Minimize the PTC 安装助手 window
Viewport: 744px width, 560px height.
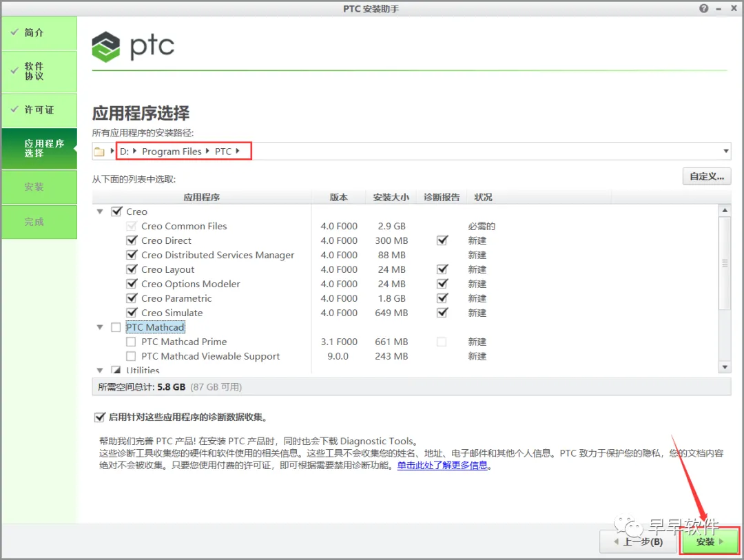point(719,8)
